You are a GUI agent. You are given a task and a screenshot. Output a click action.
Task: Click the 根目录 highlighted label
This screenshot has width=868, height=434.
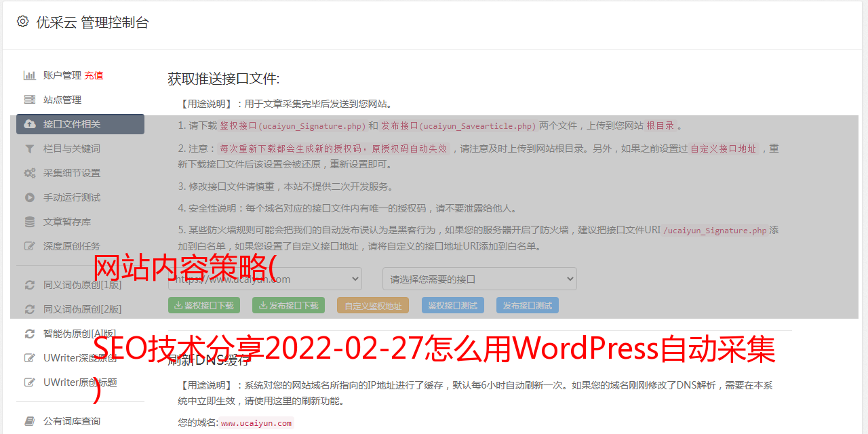coord(660,125)
